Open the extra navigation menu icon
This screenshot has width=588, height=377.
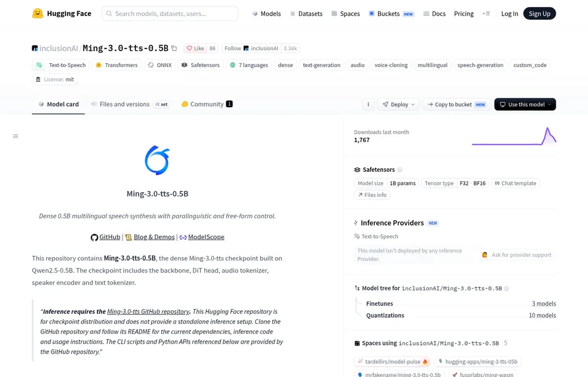(486, 14)
